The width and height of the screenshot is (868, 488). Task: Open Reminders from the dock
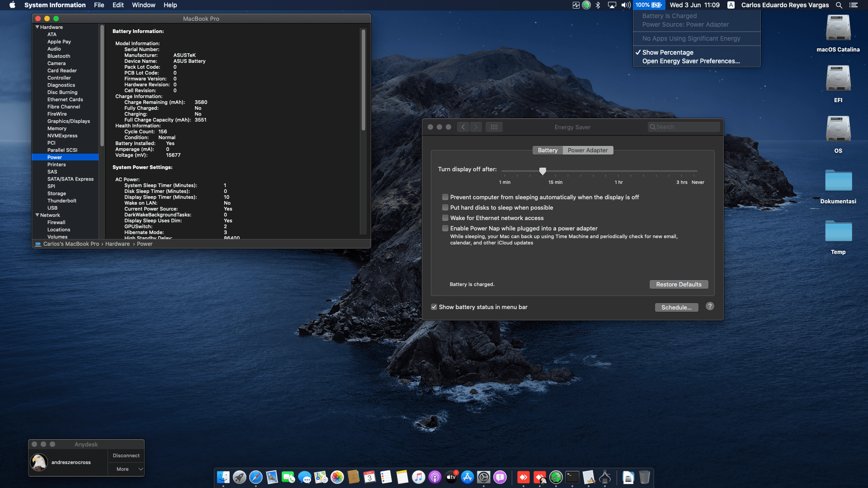point(386,477)
